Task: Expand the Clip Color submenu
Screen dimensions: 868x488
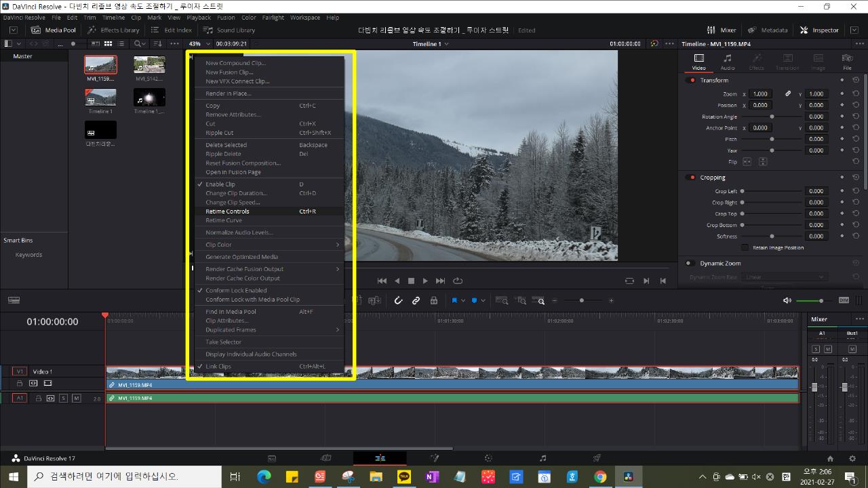Action: point(270,245)
